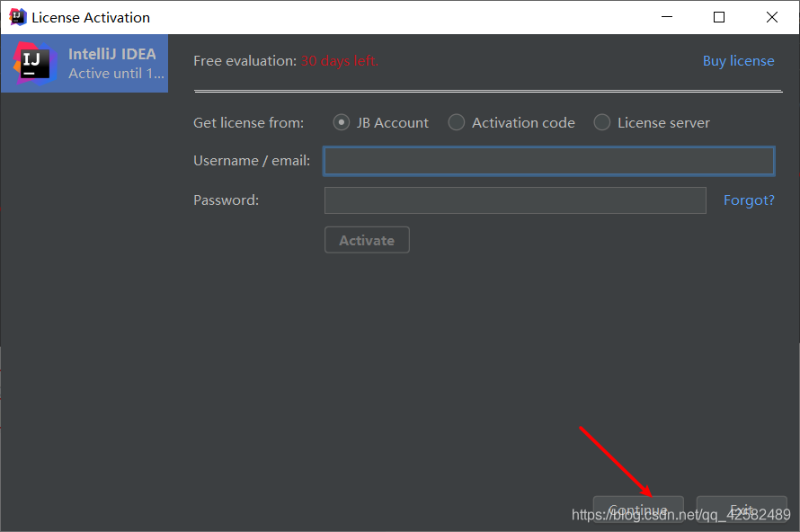
Task: Click the IntelliJ IDEA logo icon in sidebar
Action: [35, 63]
